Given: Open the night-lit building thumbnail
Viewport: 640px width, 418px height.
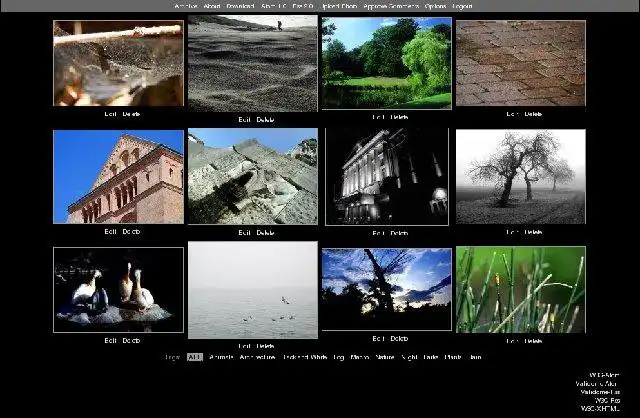Looking at the screenshot, I should [x=387, y=177].
